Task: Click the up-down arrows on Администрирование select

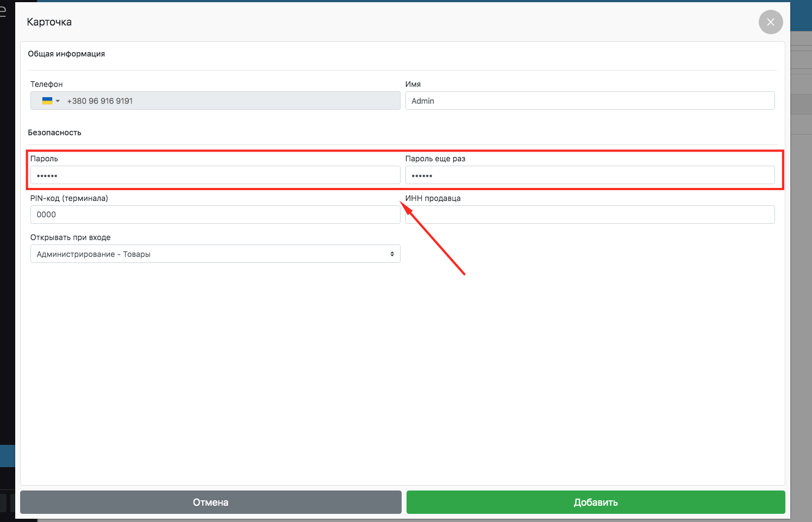Action: 392,254
